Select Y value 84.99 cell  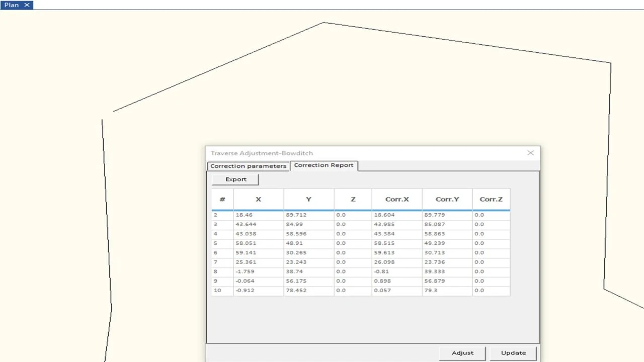[309, 224]
